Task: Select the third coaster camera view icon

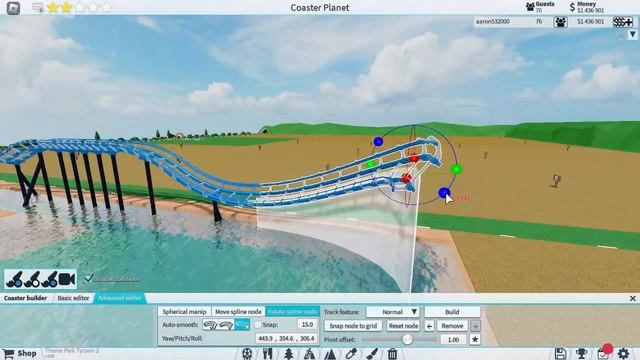Action: tap(49, 279)
